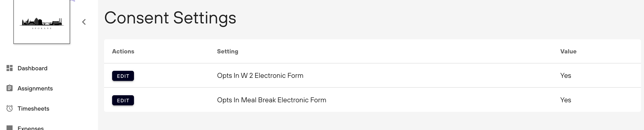
Task: Click the Assignments clipboard icon
Action: [10, 88]
